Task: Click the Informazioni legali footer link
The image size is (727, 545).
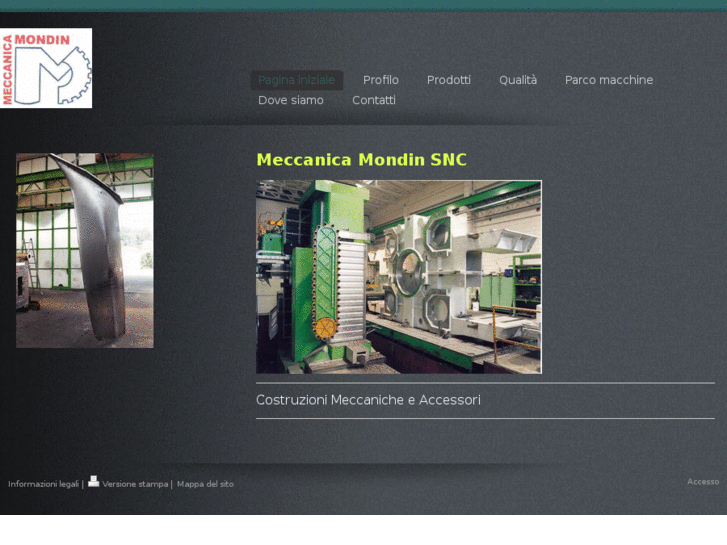Action: 43,484
